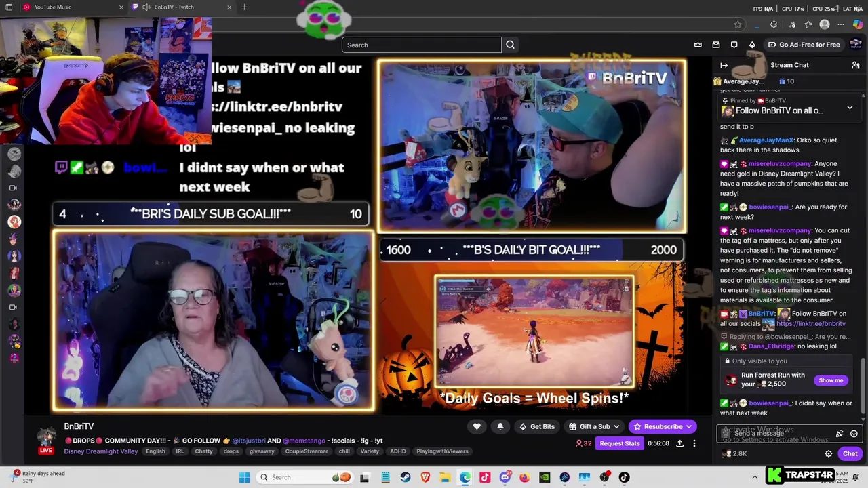Open the Gift a Sub dropdown
The height and width of the screenshot is (488, 868).
(x=594, y=426)
